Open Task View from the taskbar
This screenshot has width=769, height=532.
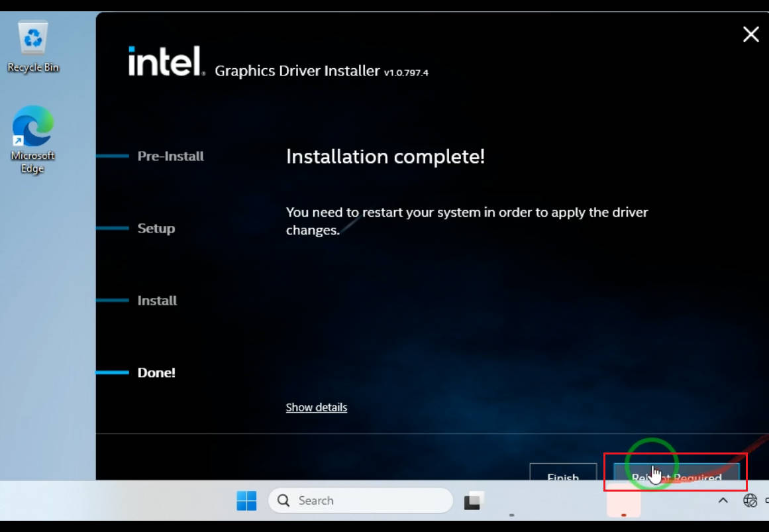473,501
